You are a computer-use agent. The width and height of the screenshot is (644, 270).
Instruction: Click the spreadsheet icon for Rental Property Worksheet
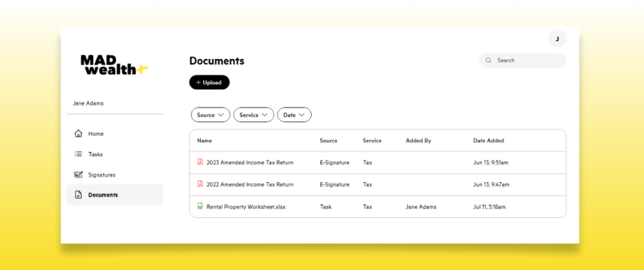pos(200,206)
